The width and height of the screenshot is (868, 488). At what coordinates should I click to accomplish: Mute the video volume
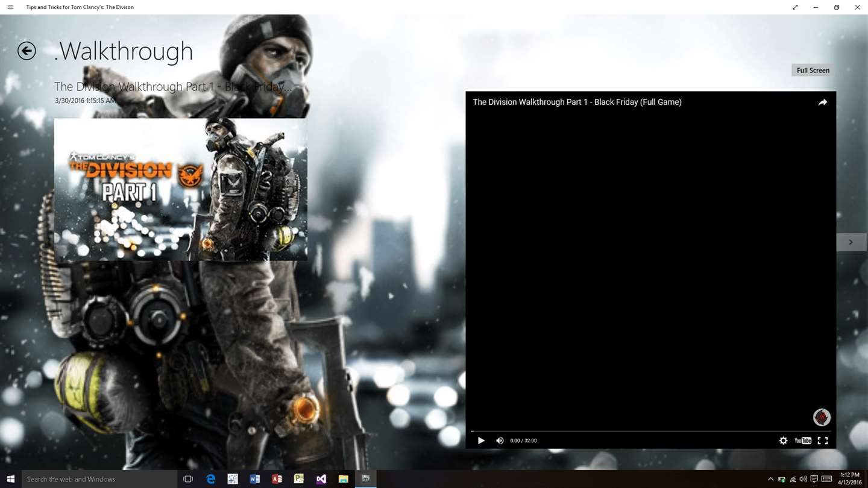click(x=500, y=440)
